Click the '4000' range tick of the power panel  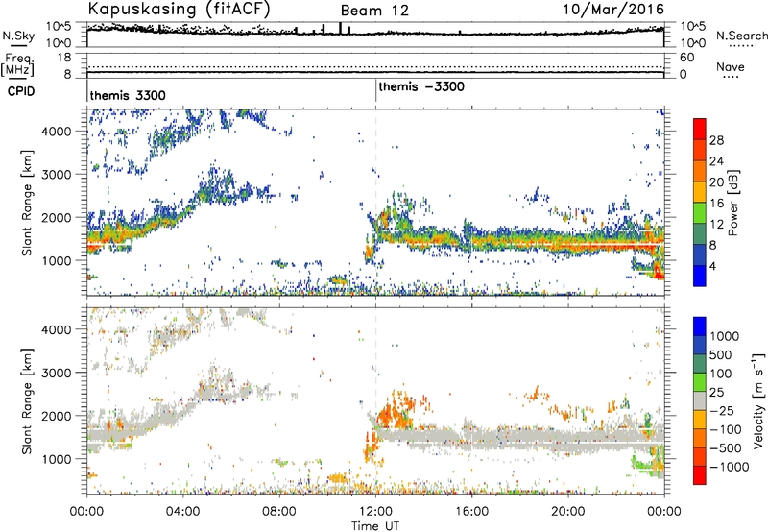(x=57, y=132)
